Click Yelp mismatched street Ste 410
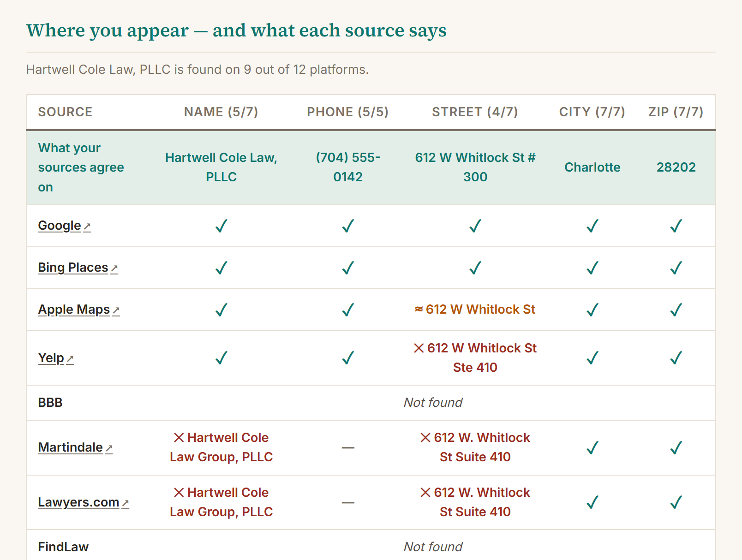Viewport: 742px width, 560px height. (x=475, y=358)
